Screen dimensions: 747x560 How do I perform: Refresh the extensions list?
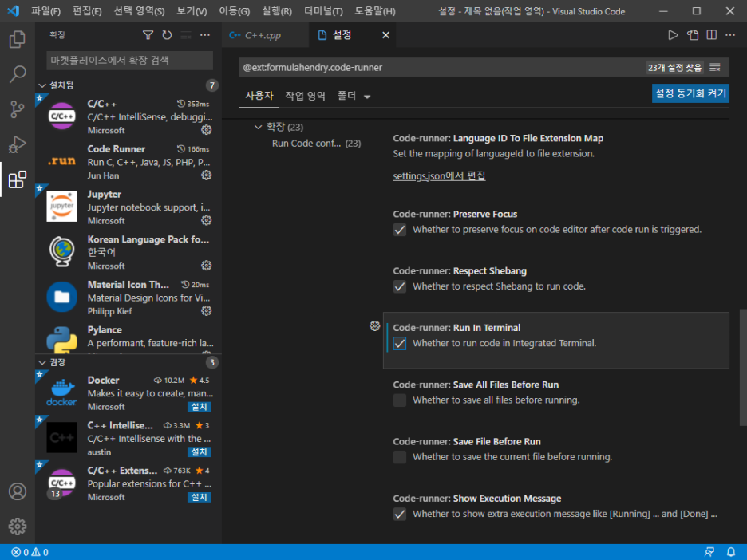(x=167, y=35)
